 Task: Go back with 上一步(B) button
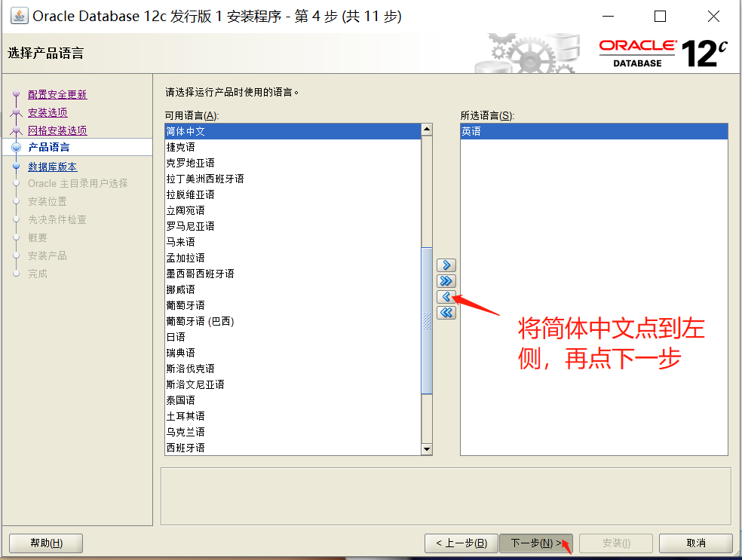coord(461,543)
